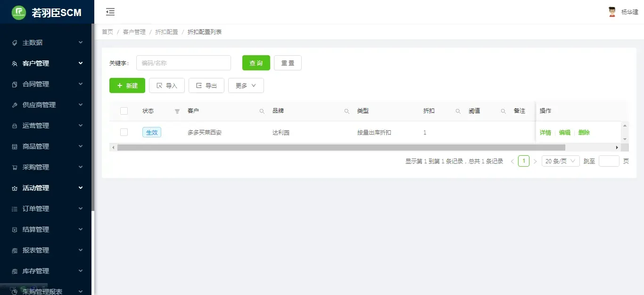Click the 订单管理 list icon
644x295 pixels.
(x=15, y=209)
